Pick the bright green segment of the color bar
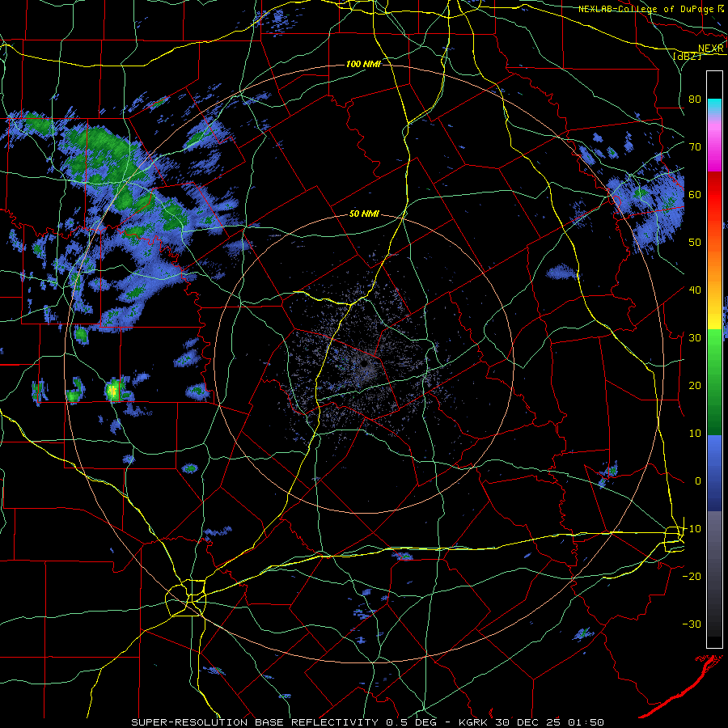728x728 pixels. pos(714,353)
